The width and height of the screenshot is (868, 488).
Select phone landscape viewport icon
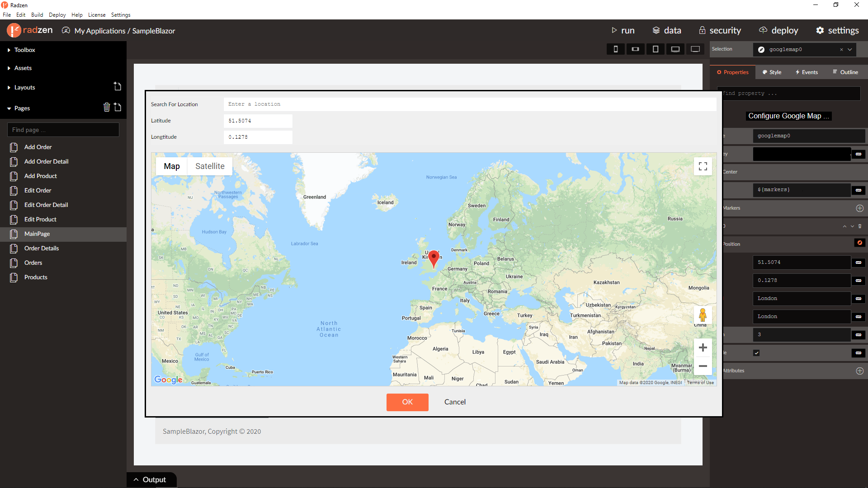coord(635,49)
